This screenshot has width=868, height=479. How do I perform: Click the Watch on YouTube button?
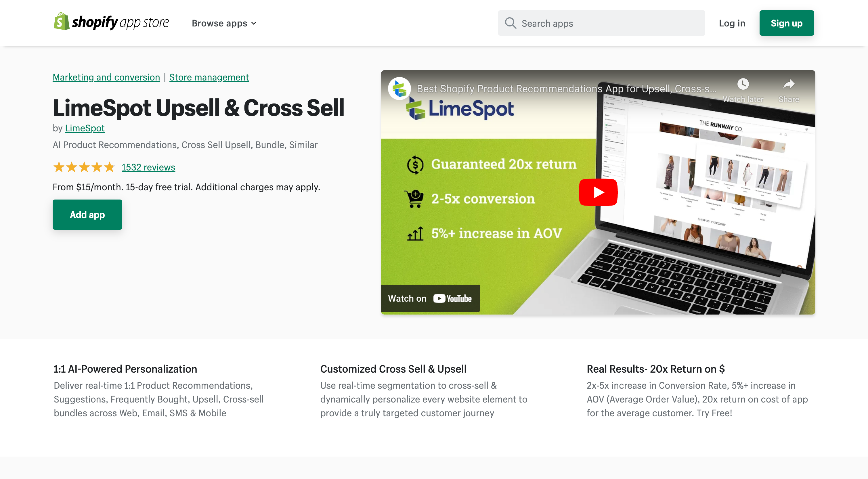(431, 298)
